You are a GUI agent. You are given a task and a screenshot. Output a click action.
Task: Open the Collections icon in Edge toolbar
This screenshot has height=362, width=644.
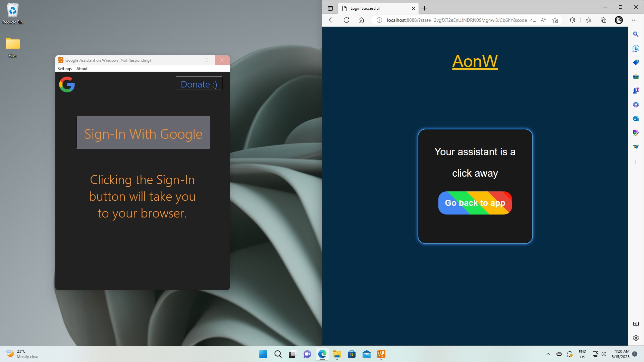(603, 20)
